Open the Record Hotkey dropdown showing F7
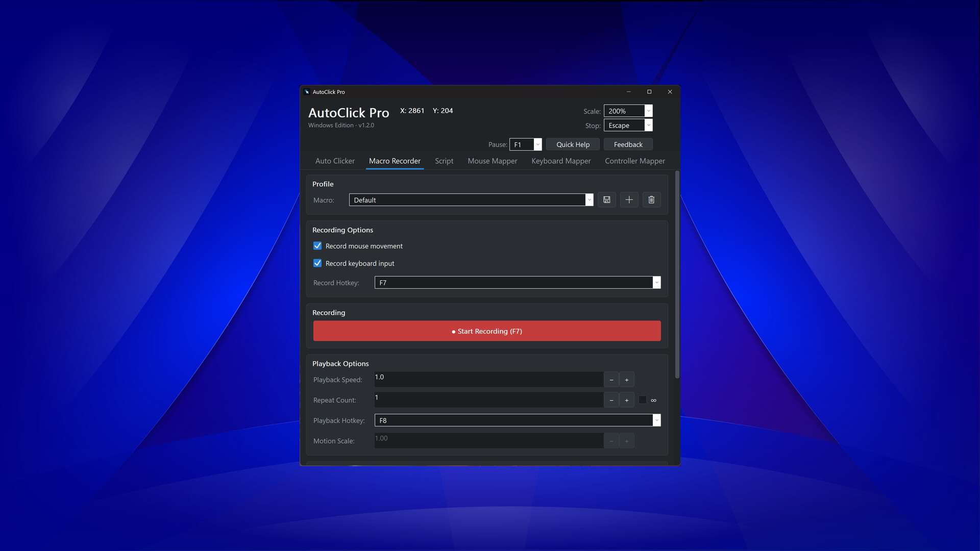This screenshot has width=980, height=551. click(518, 283)
